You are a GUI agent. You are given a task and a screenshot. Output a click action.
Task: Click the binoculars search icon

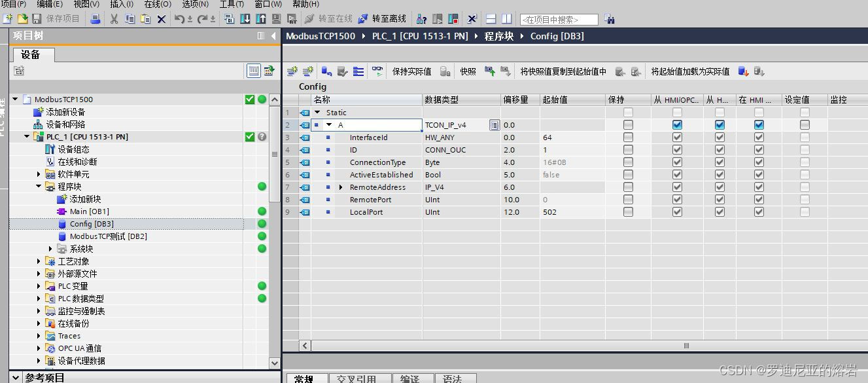click(x=610, y=20)
